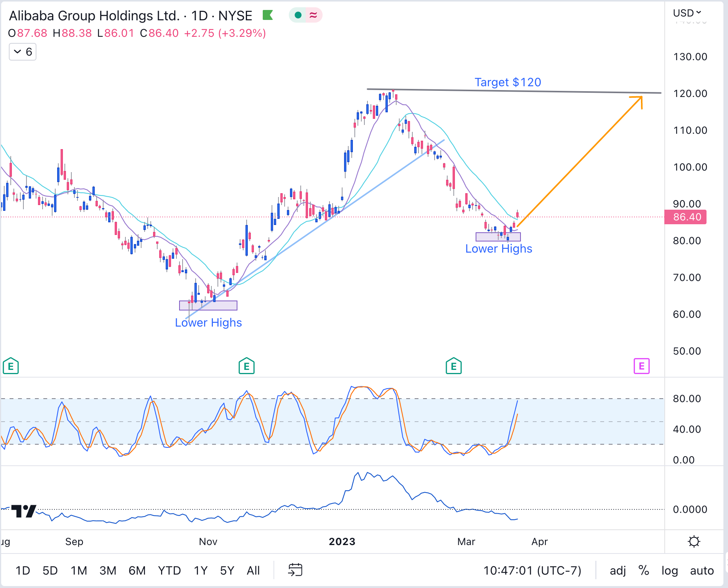Click the 50.00 price axis label
The image size is (728, 588).
click(687, 351)
